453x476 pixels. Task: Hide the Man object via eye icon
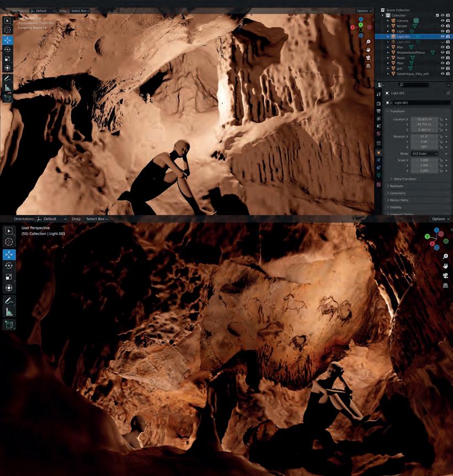(x=443, y=47)
